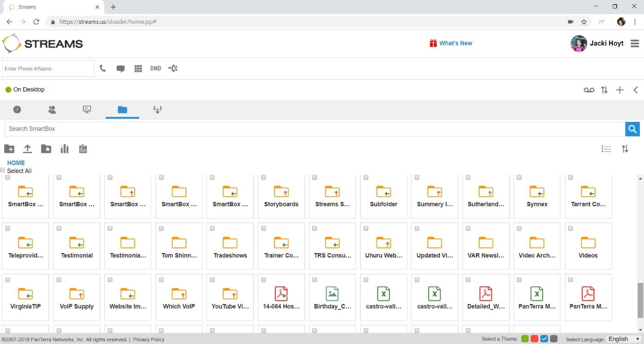644x344 pixels.
Task: Tick the Storyboards folder checkbox
Action: 264,178
